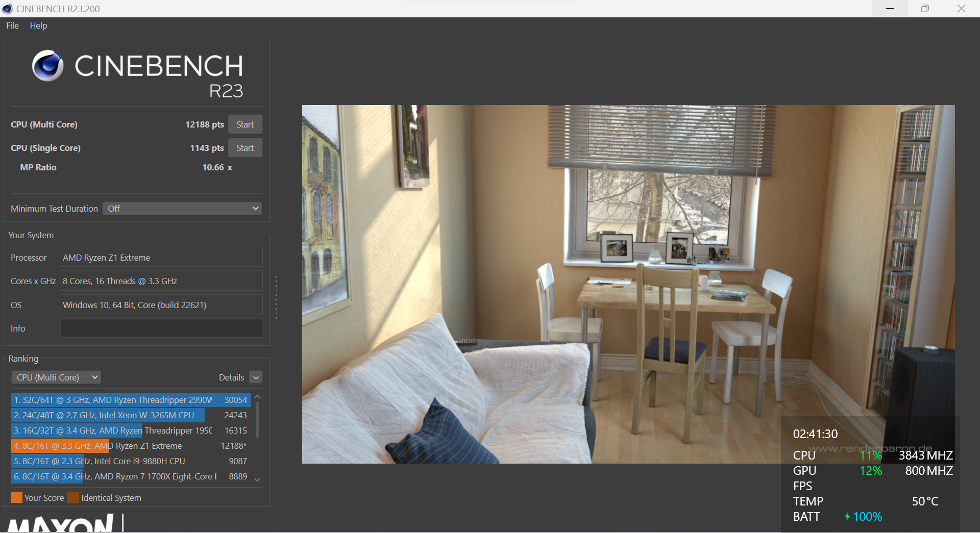Select ranking row 16C/32T Ryzen Threadripper 1950
Viewport: 980px width, 533px height.
130,430
